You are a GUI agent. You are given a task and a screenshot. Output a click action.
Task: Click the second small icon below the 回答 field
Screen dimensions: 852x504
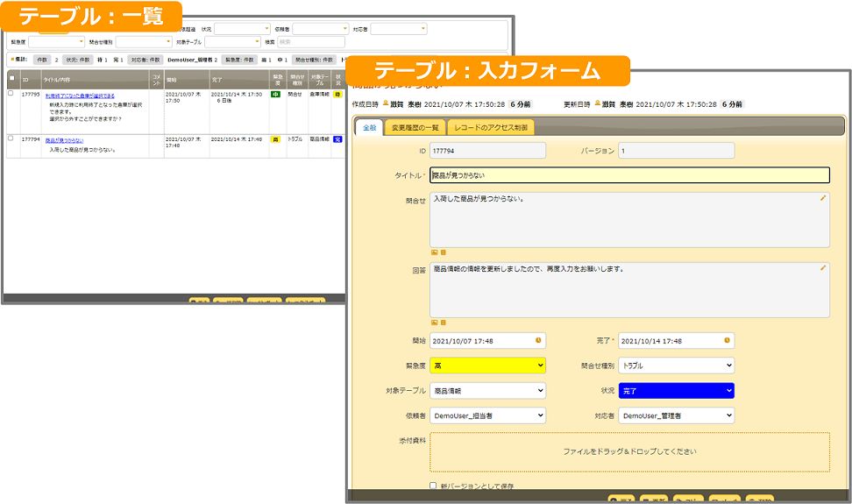[444, 323]
